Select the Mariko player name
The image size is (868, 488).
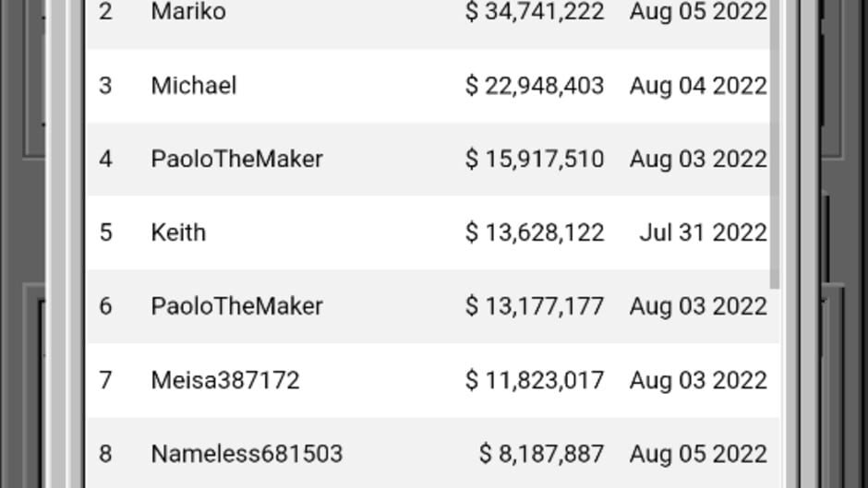pyautogui.click(x=188, y=12)
